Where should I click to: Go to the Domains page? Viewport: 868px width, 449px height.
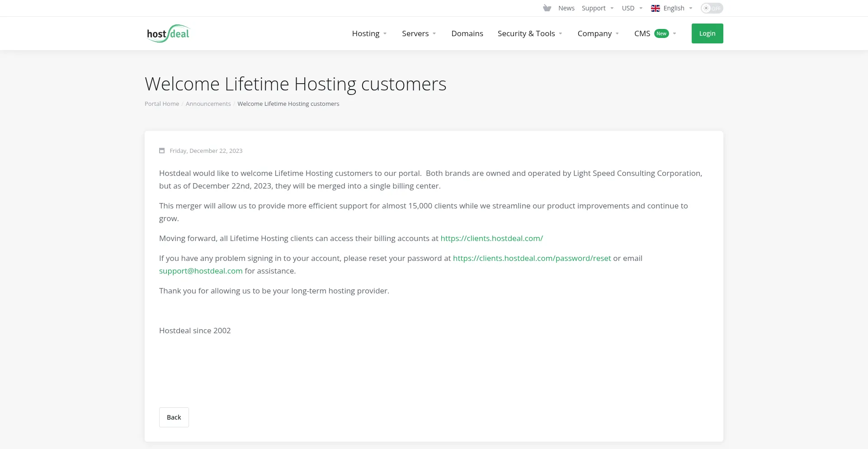tap(467, 33)
